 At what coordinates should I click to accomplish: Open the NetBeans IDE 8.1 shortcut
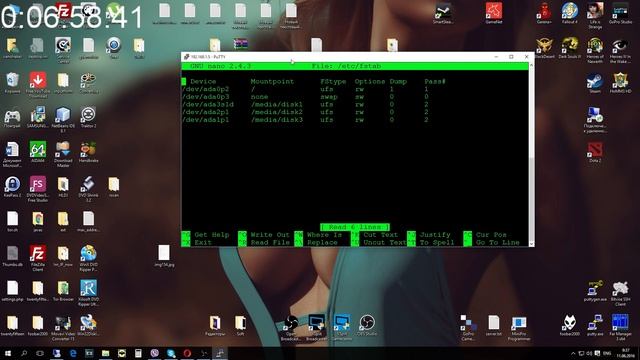tap(63, 119)
